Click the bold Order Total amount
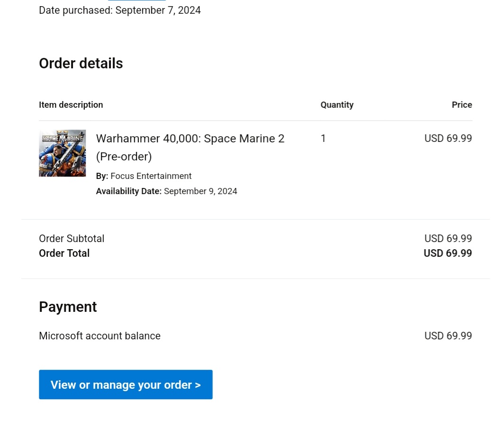Image resolution: width=504 pixels, height=422 pixels. 448,253
